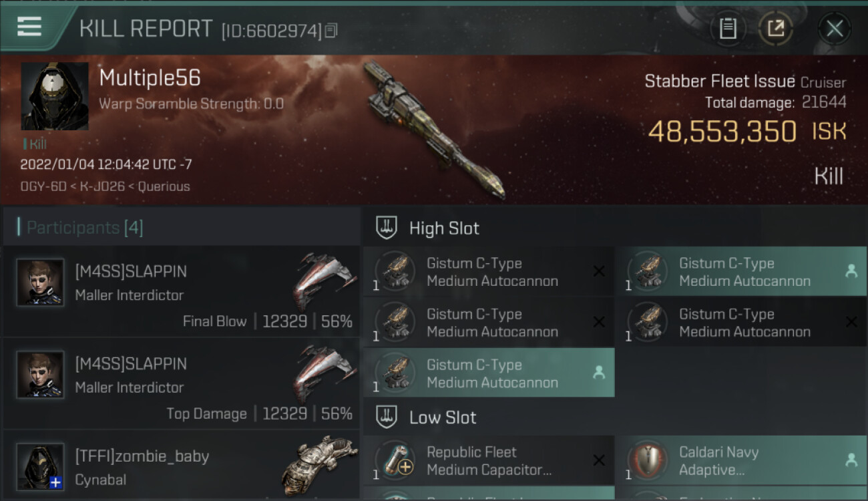Select the highlighted Gistum Autocannon in the right column

pos(741,272)
